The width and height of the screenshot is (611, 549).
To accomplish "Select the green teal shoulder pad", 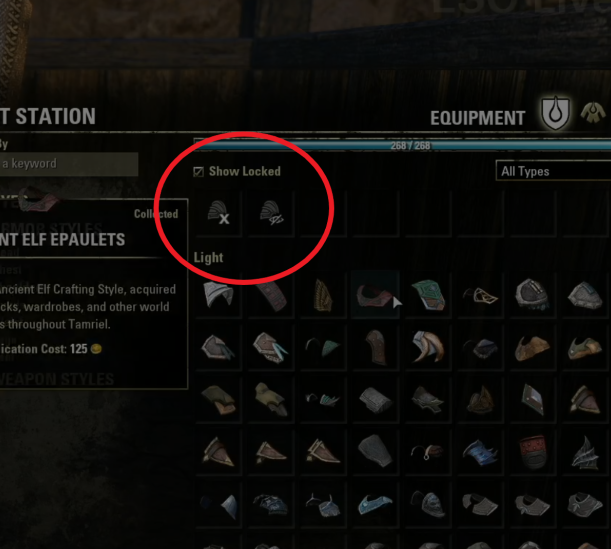I will pyautogui.click(x=427, y=295).
